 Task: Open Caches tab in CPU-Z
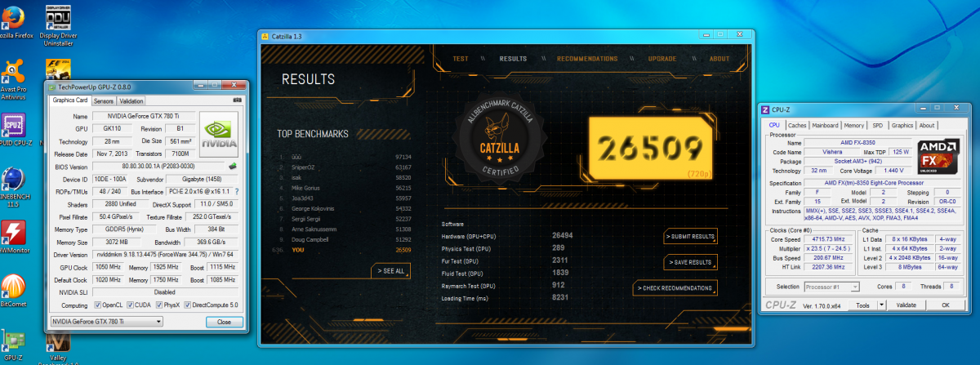tap(797, 126)
